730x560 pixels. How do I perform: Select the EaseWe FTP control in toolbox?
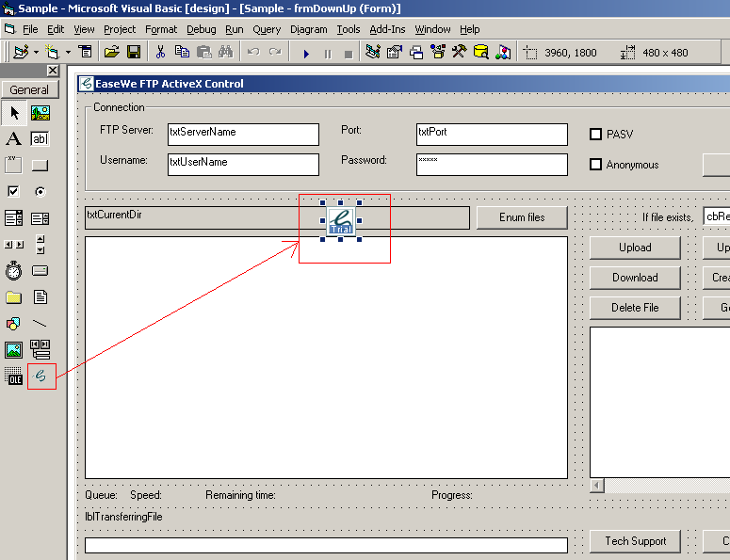pyautogui.click(x=41, y=376)
